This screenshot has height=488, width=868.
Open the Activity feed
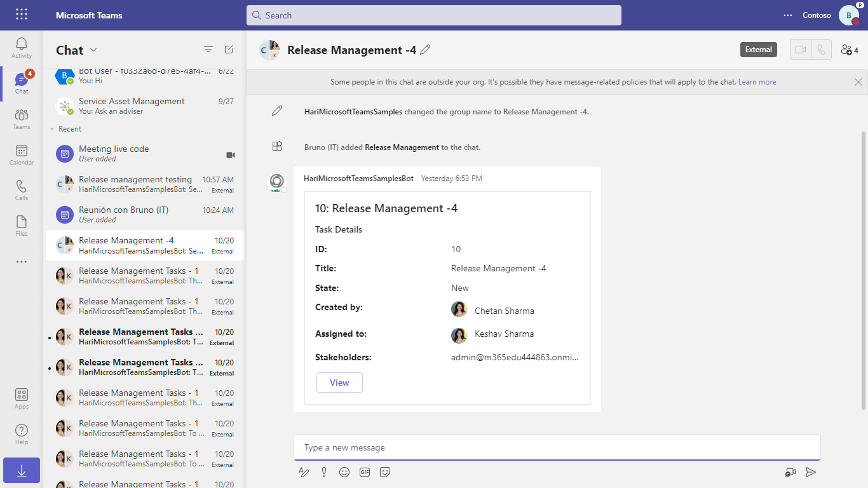click(22, 48)
